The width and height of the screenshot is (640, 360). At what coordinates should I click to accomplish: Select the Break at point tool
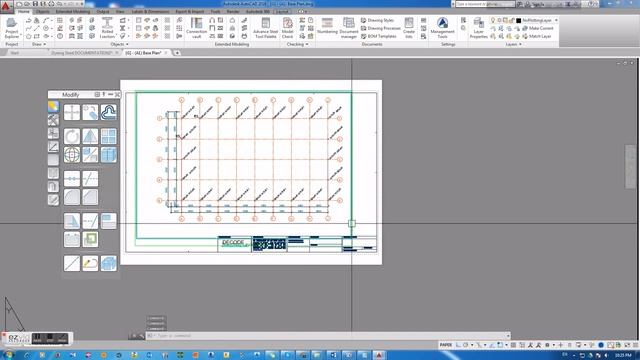coord(72,179)
